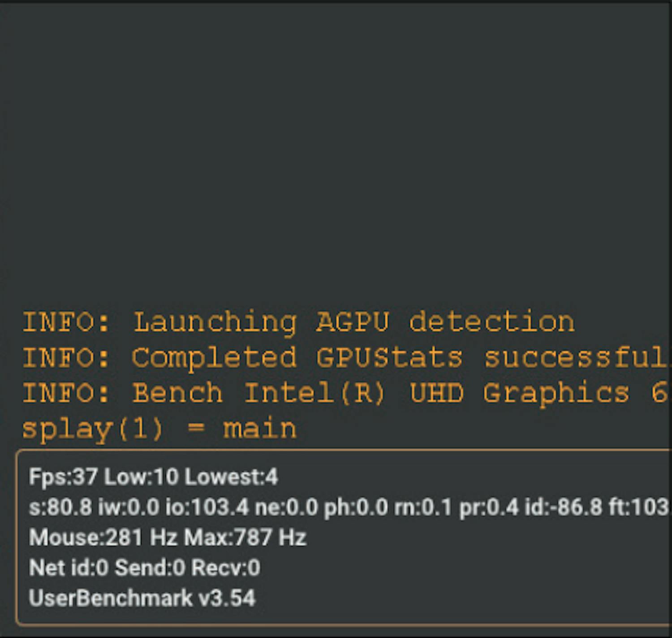Click the Mouse:281 Hz reading
The width and height of the screenshot is (672, 638).
click(103, 537)
